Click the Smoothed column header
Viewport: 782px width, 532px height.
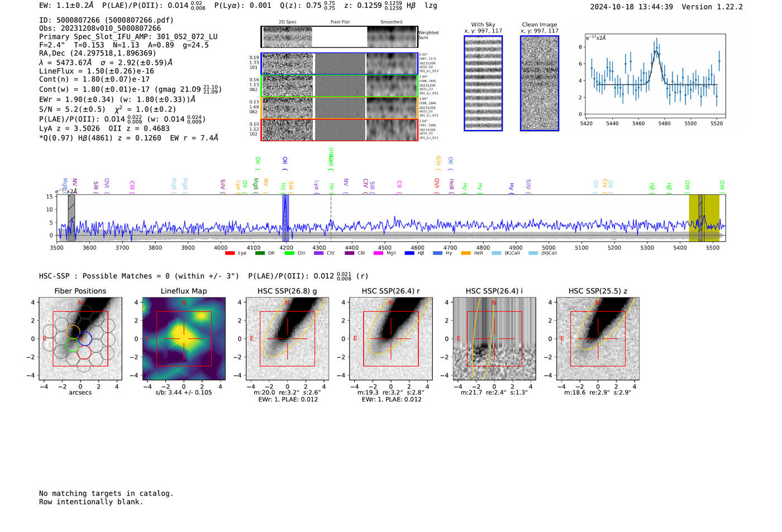392,22
